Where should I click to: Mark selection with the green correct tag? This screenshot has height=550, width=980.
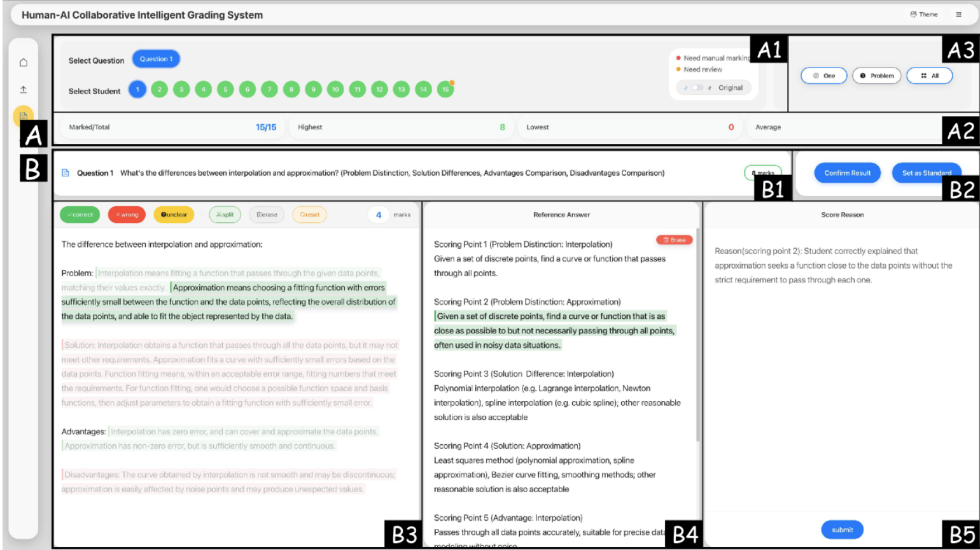(x=80, y=215)
